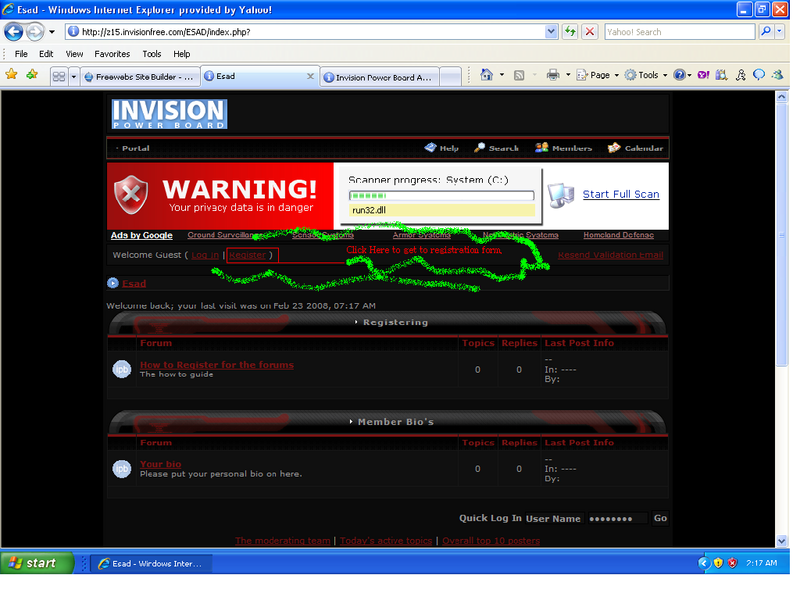The width and height of the screenshot is (800, 600).
Task: Open the Favorites menu
Action: click(x=112, y=54)
